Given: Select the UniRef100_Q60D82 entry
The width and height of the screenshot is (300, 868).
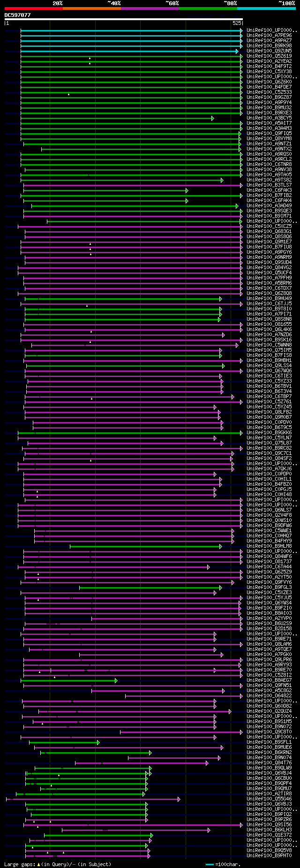Looking at the screenshot, I should coord(269,706).
